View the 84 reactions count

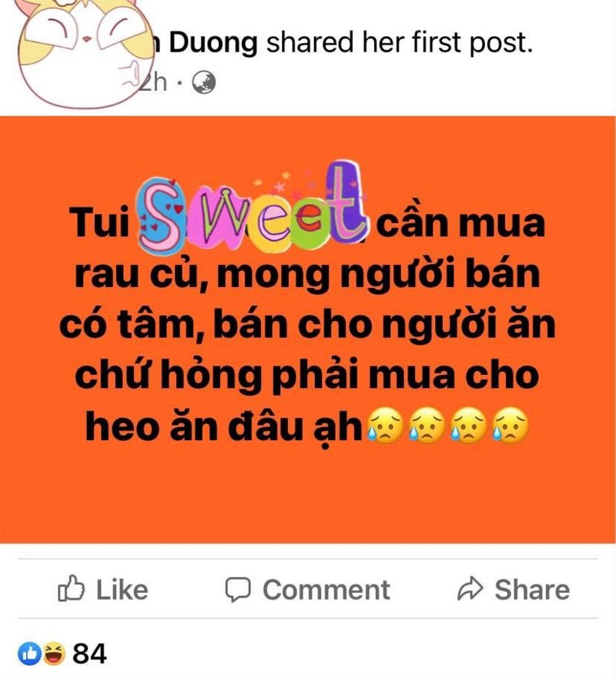click(x=89, y=654)
